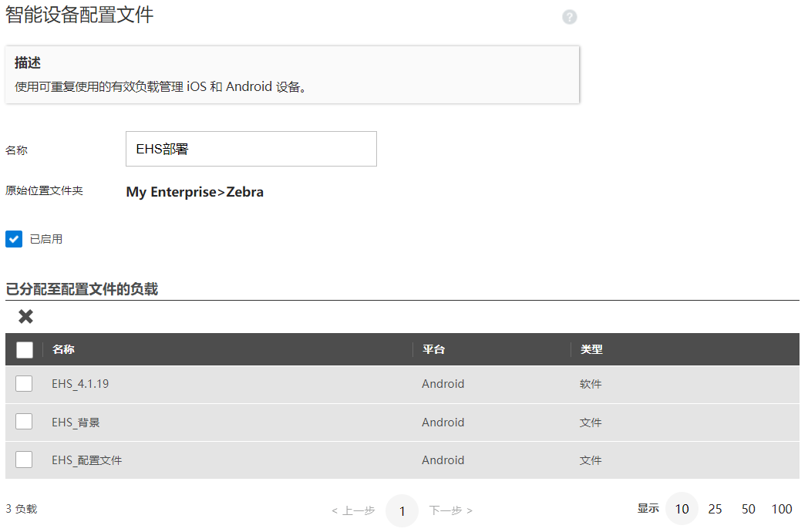808x532 pixels.
Task: Click the 名称 text input field
Action: (251, 149)
